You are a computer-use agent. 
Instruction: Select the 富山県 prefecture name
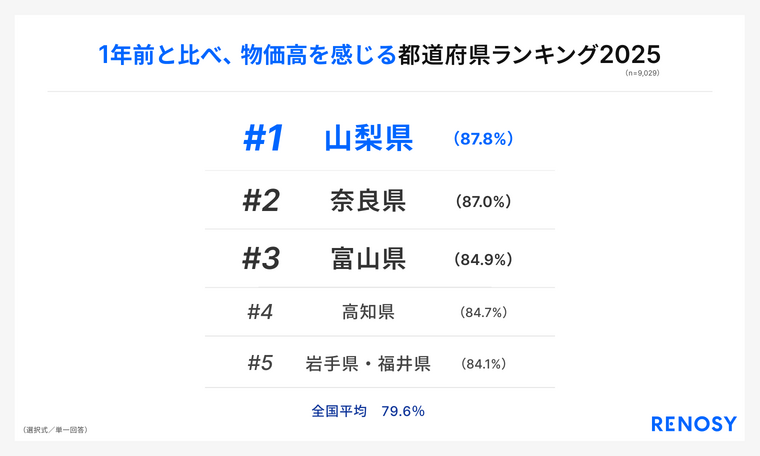(x=368, y=259)
